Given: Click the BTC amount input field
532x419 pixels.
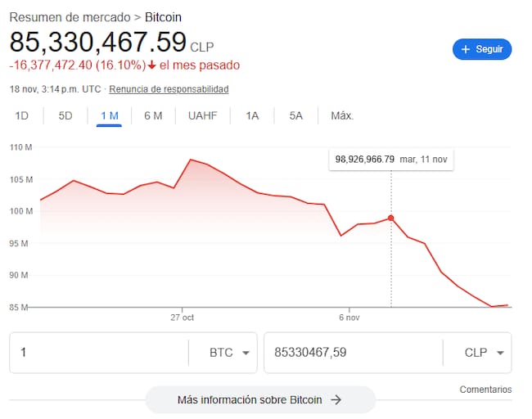Looking at the screenshot, I should (98, 353).
